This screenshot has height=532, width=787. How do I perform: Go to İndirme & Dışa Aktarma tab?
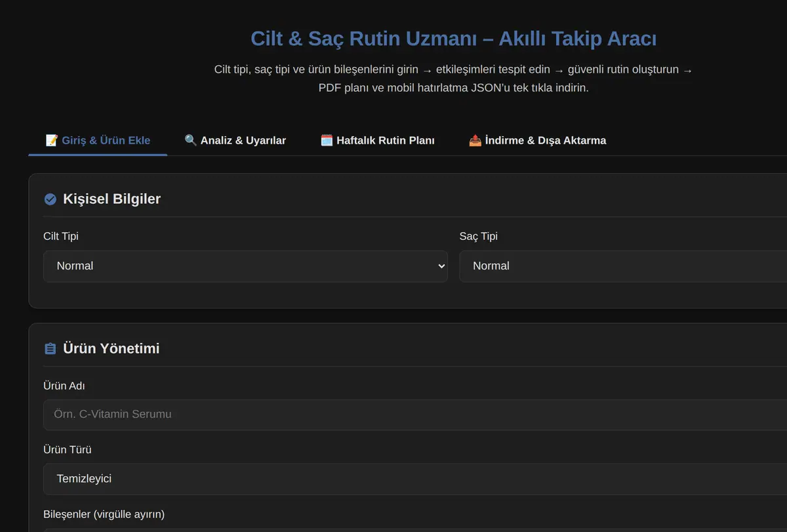(538, 140)
